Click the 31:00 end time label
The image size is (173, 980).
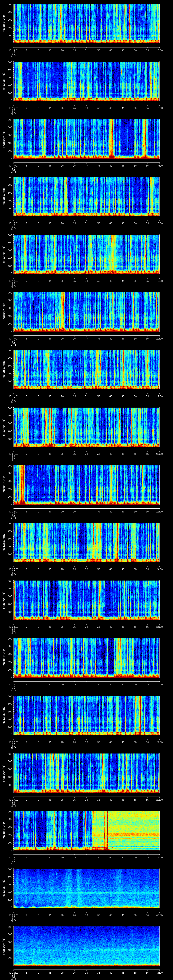point(159,973)
